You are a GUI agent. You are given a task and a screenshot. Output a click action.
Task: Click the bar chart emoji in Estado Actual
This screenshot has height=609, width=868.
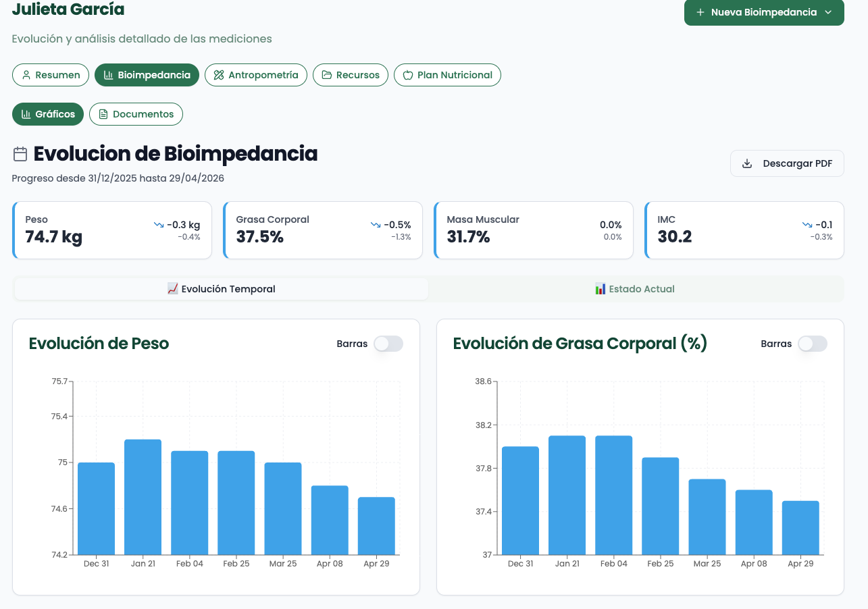601,289
